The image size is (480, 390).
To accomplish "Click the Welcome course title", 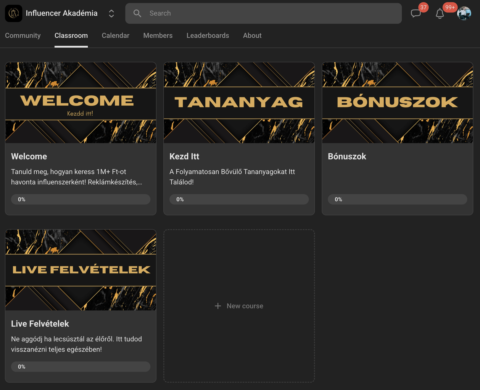I will 29,156.
